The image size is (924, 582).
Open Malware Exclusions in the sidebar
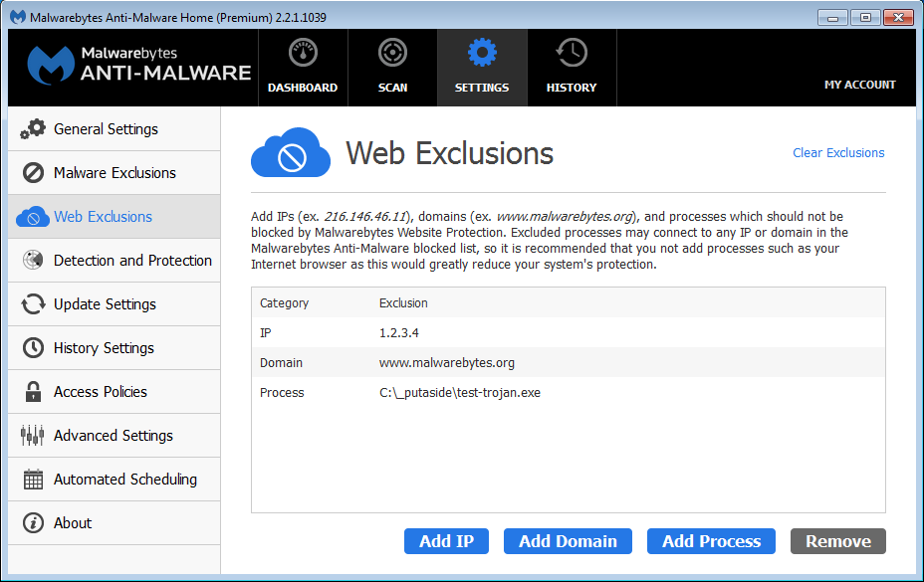[115, 172]
